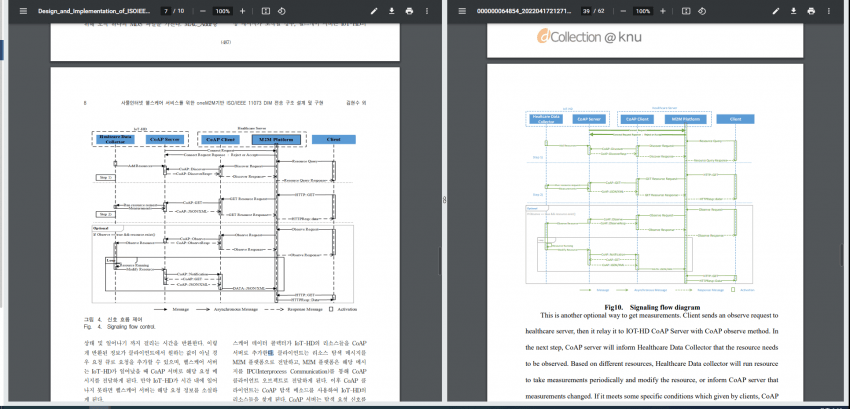Open annotation pen in left PDF viewer
Image resolution: width=850 pixels, height=409 pixels.
374,11
